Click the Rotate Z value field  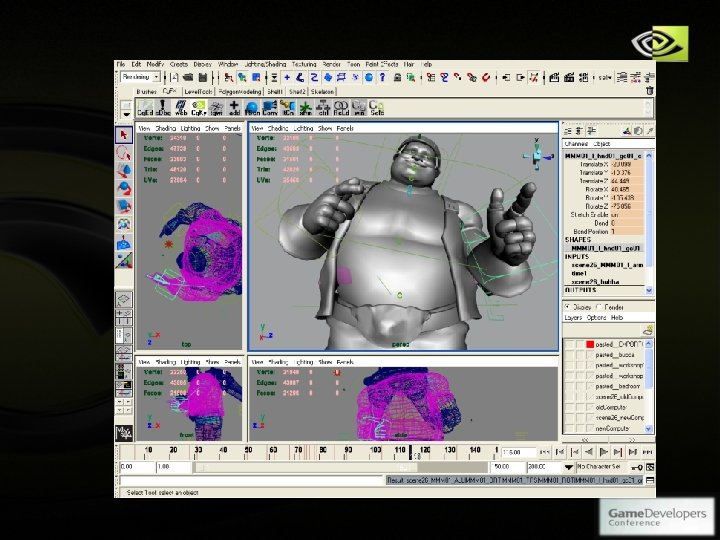tap(627, 206)
